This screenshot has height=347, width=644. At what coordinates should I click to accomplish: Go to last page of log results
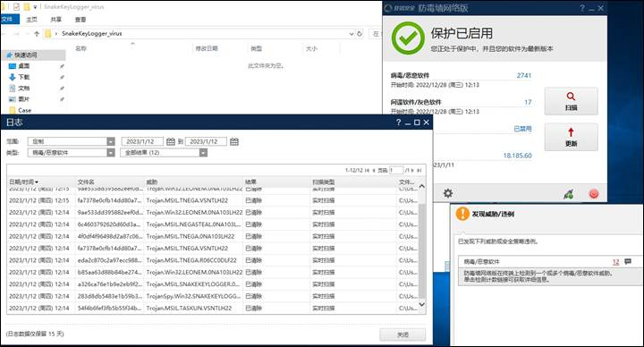point(419,170)
